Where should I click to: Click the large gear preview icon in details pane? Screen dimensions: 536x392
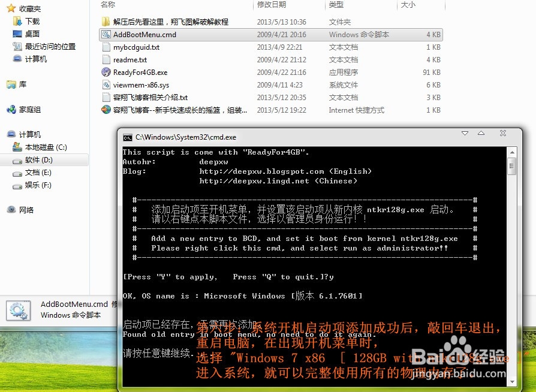[x=19, y=310]
